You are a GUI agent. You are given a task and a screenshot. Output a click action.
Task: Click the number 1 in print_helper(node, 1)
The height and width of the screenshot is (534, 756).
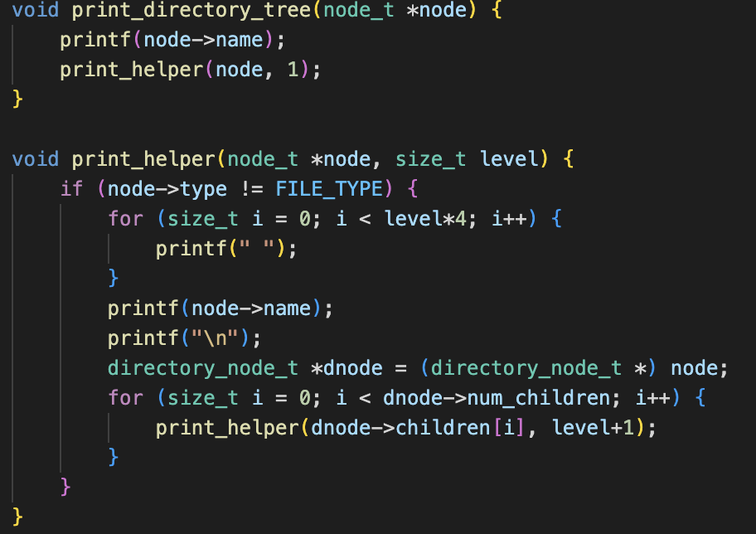292,70
